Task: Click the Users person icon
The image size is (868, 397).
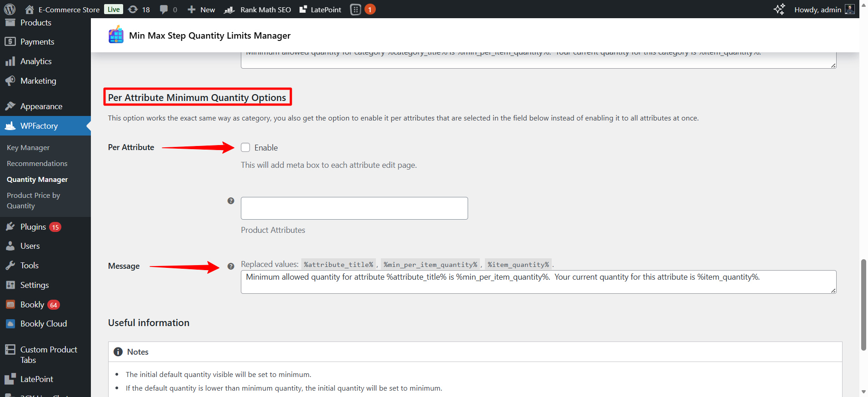Action: [x=10, y=246]
